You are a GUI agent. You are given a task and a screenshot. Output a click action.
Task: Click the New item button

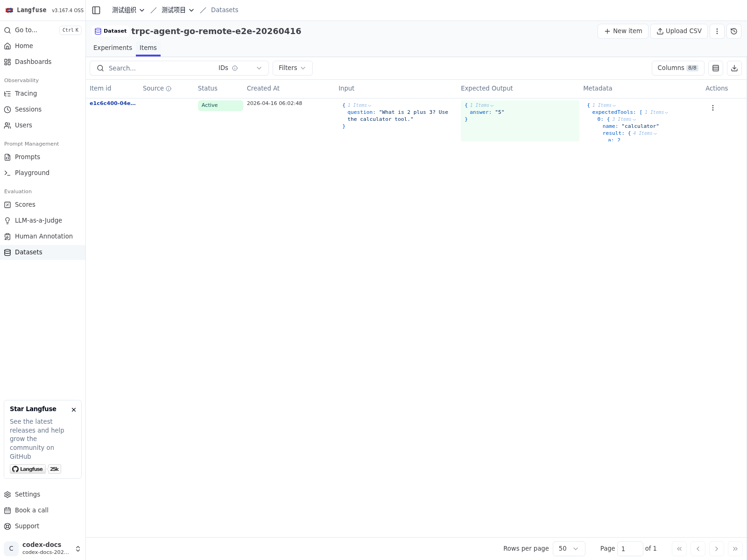pyautogui.click(x=623, y=31)
